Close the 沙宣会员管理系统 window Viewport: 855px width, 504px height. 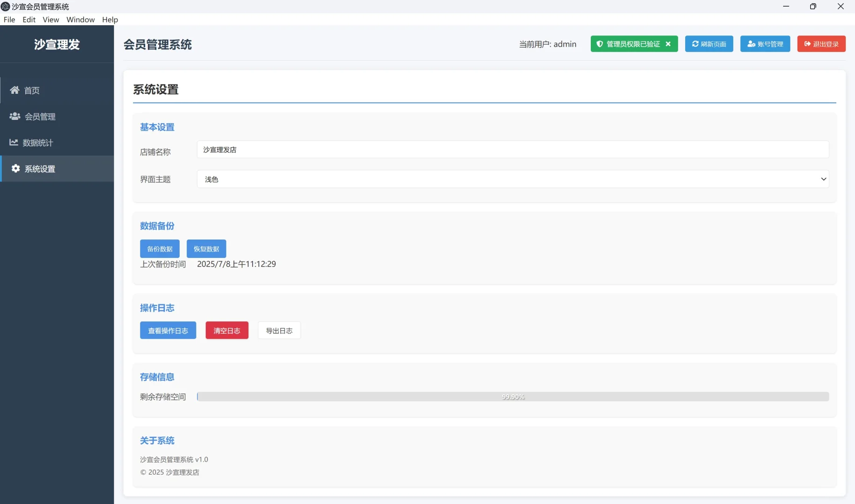(841, 7)
